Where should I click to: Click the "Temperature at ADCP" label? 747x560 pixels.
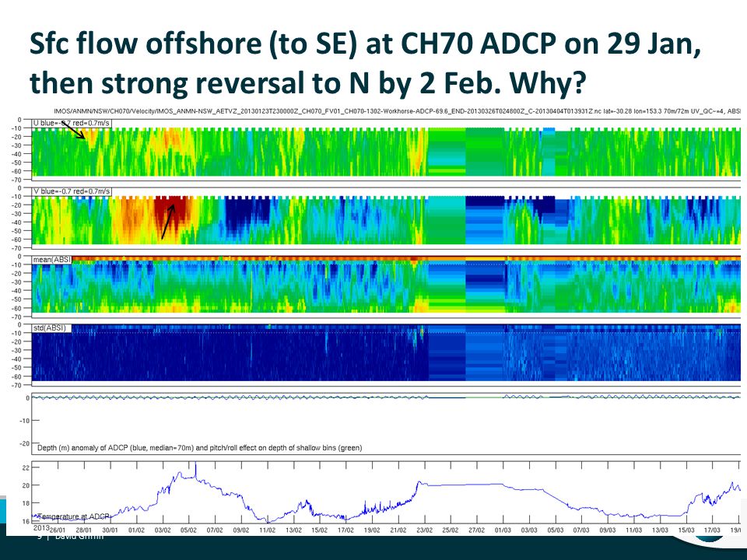click(73, 516)
